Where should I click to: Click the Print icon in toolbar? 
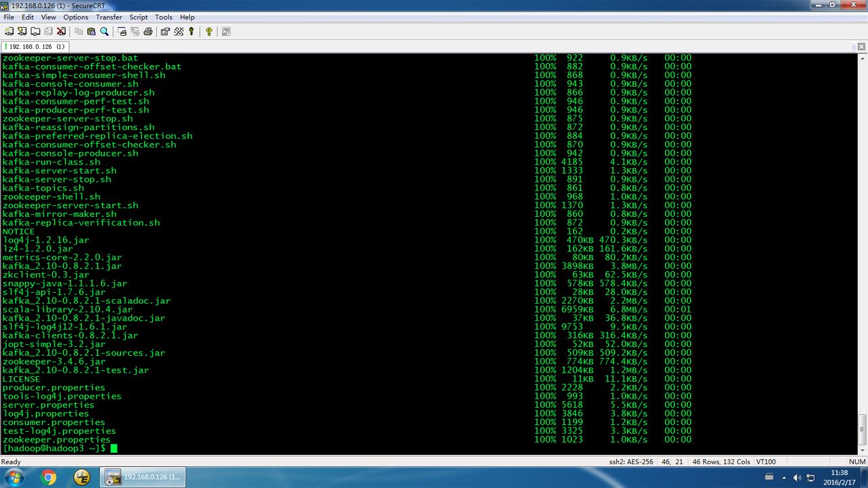148,31
